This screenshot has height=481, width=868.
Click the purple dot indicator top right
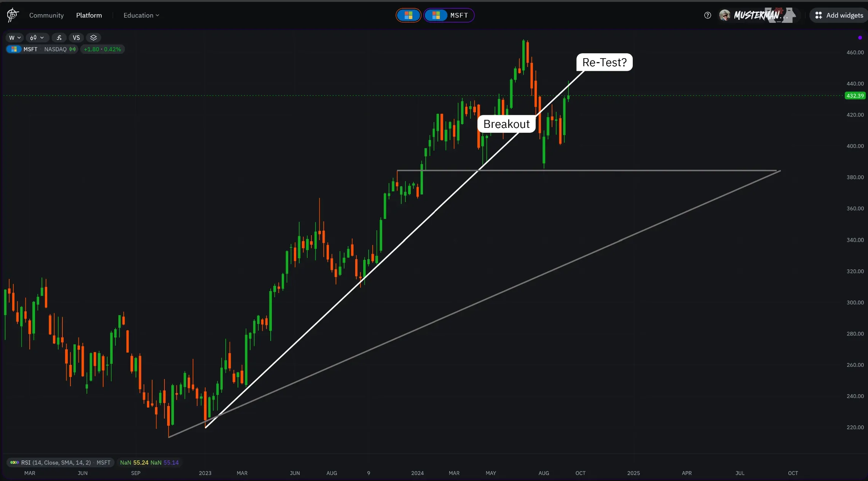pos(860,38)
